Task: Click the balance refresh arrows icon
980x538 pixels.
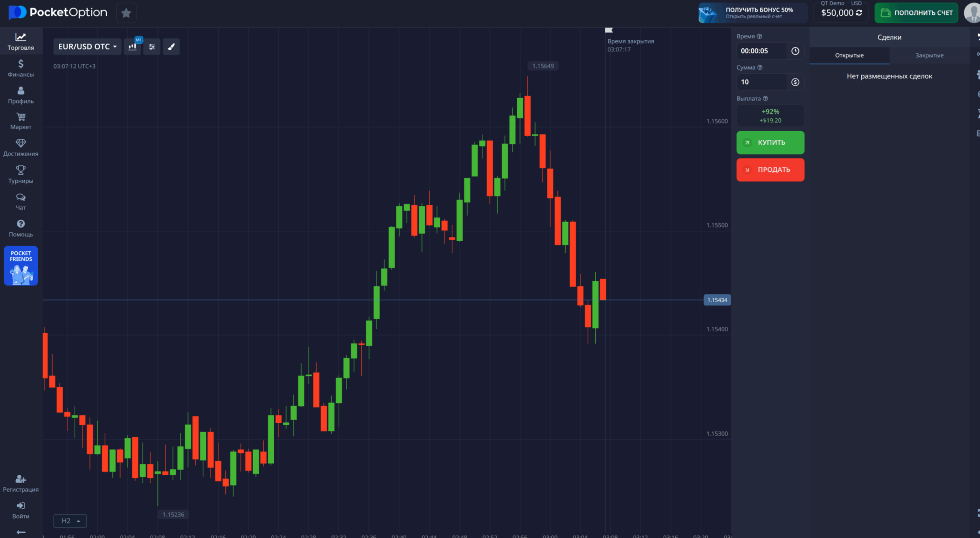Action: (x=859, y=13)
